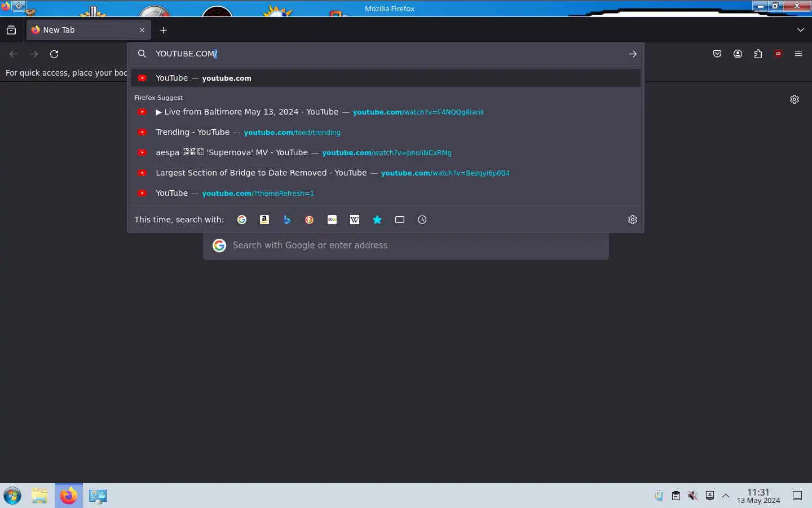Focus the Search with Google page search box
Viewport: 812px width, 508px height.
(x=406, y=245)
